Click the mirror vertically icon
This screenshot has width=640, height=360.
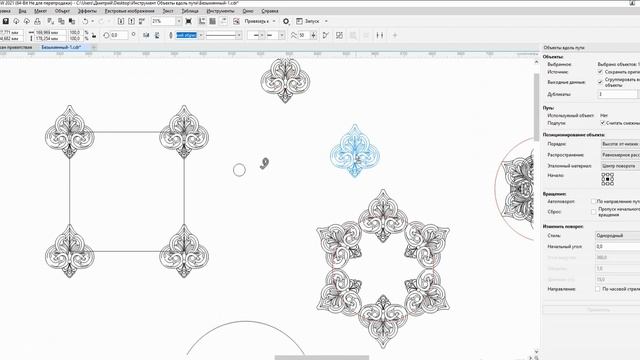point(157,36)
